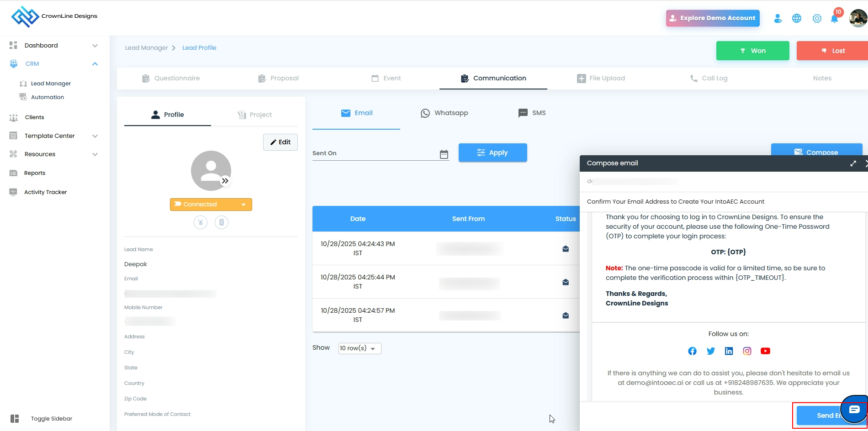Click the Edit profile button
This screenshot has width=868, height=431.
point(281,142)
